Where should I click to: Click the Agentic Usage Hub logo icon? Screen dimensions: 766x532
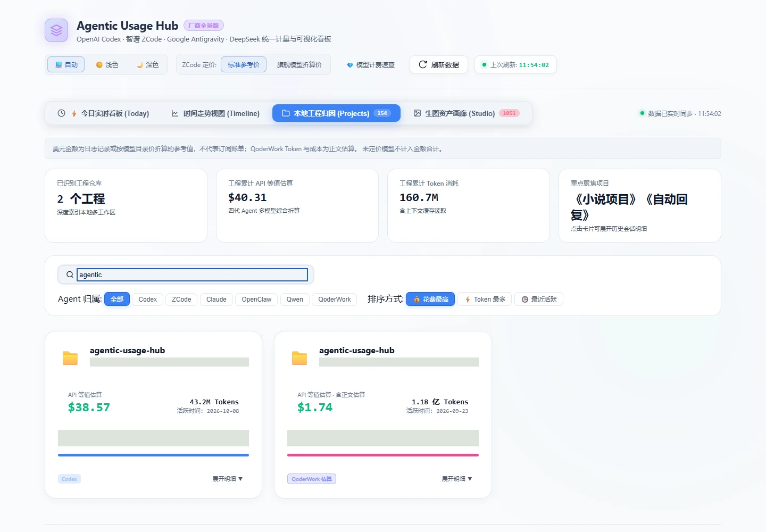tap(56, 30)
